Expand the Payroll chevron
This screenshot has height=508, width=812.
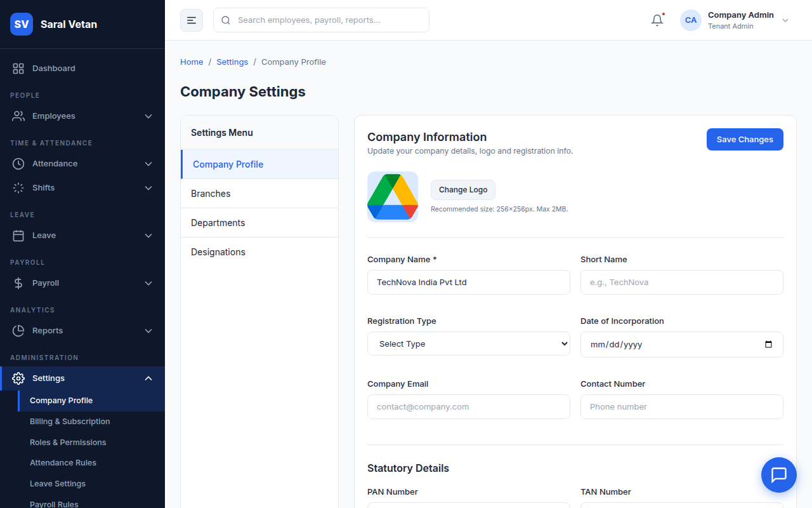(148, 283)
